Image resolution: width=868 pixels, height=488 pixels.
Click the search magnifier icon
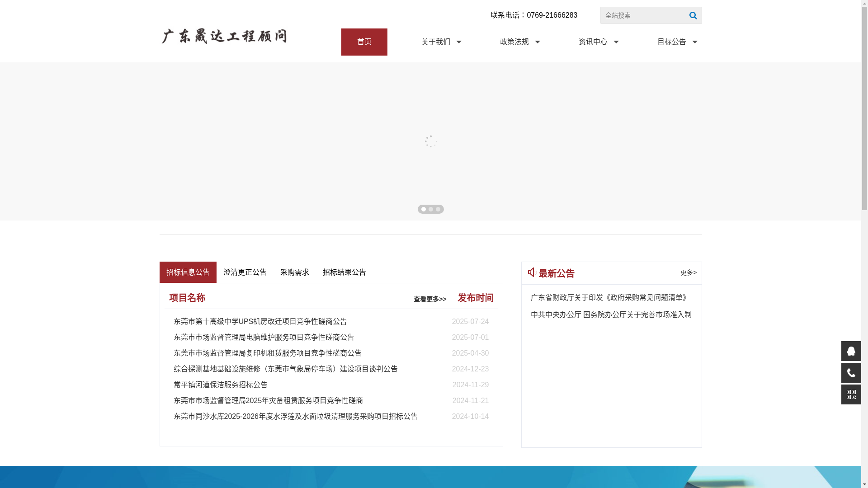693,15
